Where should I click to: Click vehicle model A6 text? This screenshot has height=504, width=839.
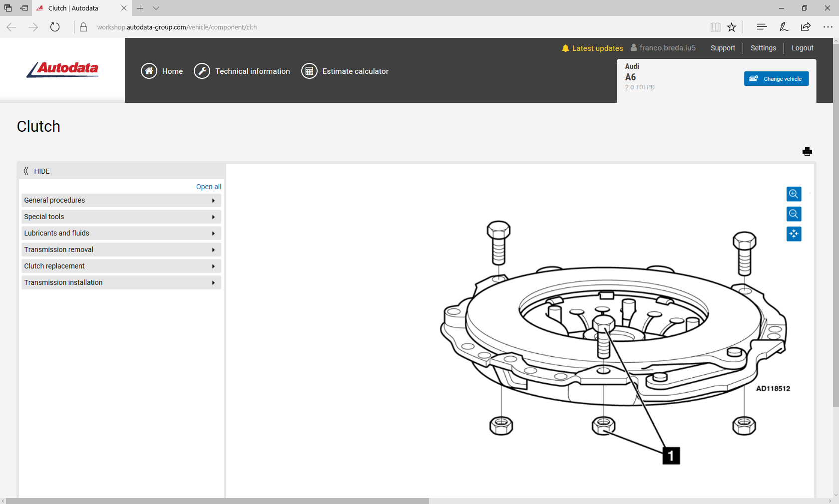pos(630,77)
